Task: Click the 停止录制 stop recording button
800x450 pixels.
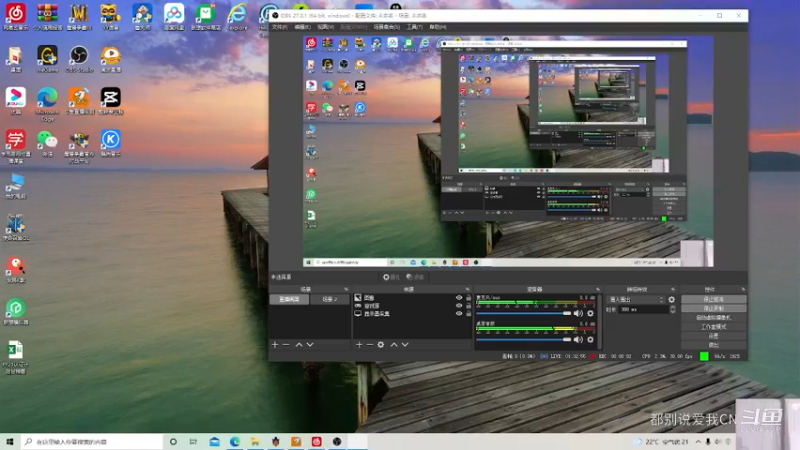Action: tap(714, 309)
